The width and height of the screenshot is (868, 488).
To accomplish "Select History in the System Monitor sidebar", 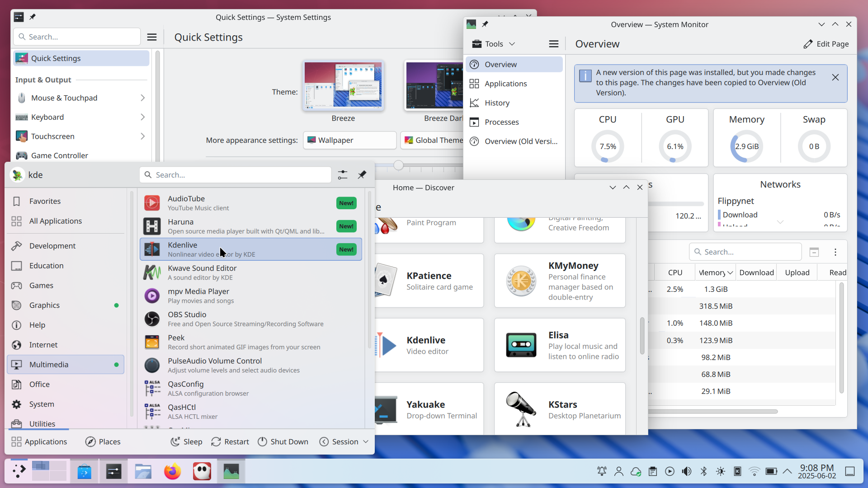I will [x=496, y=103].
